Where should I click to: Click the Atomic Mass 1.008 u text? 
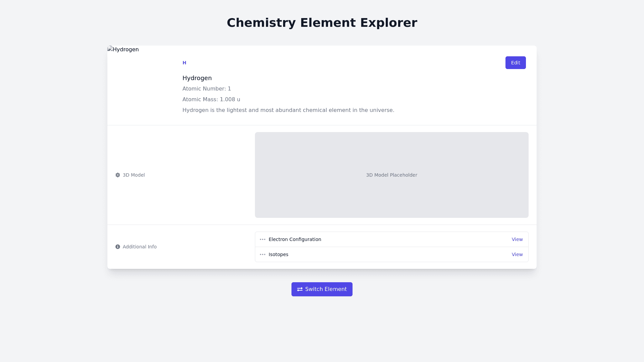pyautogui.click(x=211, y=100)
